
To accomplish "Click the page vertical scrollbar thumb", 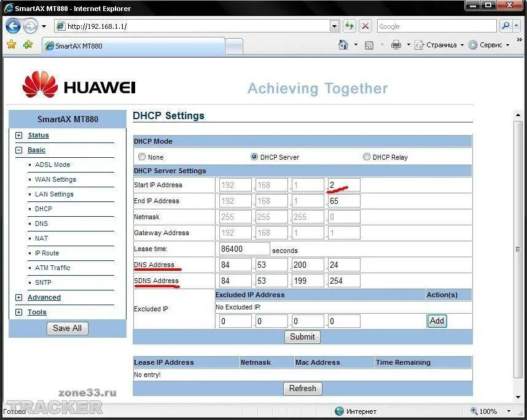I will point(518,249).
